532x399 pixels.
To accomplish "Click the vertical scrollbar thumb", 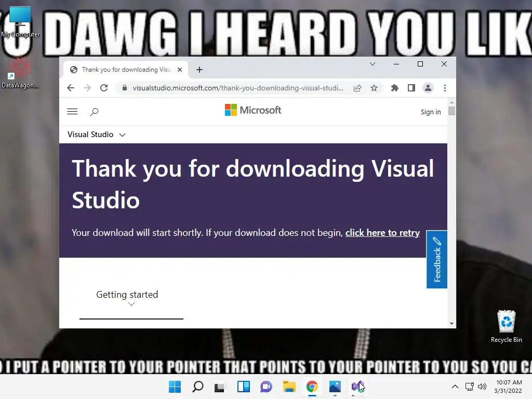I will click(451, 111).
